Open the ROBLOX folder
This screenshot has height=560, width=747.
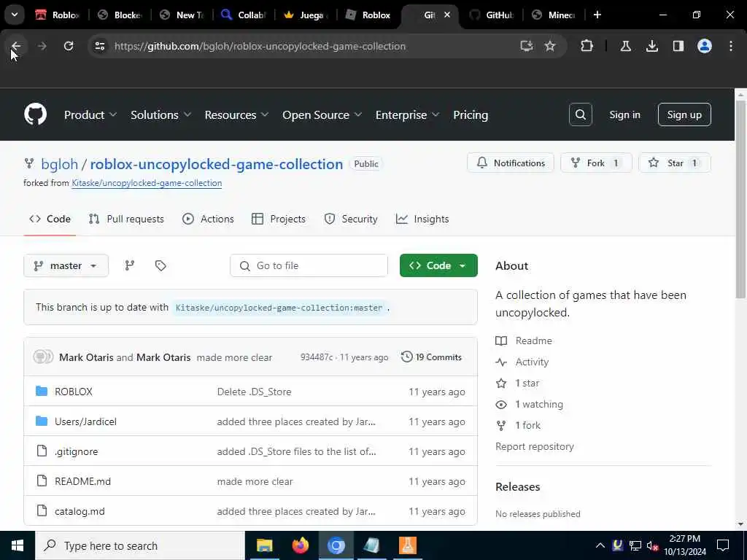coord(74,392)
